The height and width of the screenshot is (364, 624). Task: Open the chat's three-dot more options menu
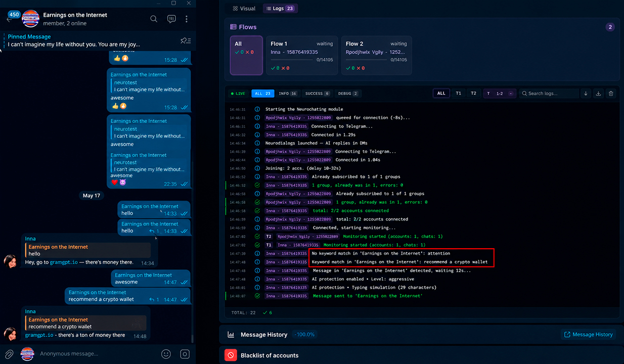[187, 19]
